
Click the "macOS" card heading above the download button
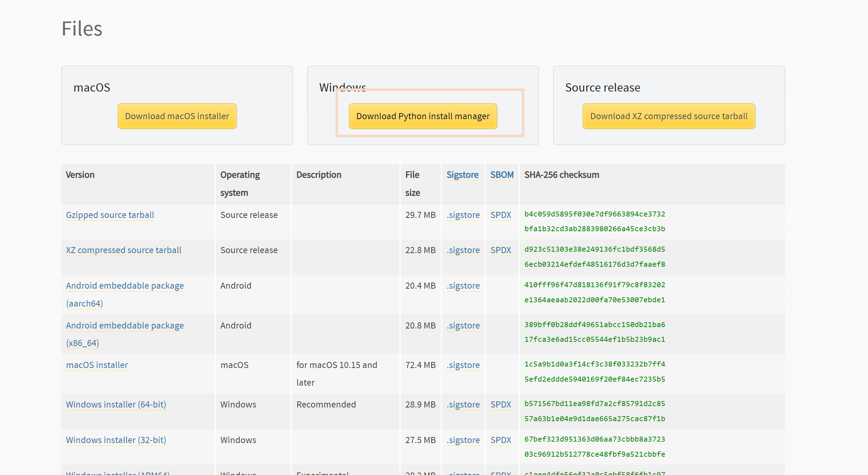pos(92,88)
